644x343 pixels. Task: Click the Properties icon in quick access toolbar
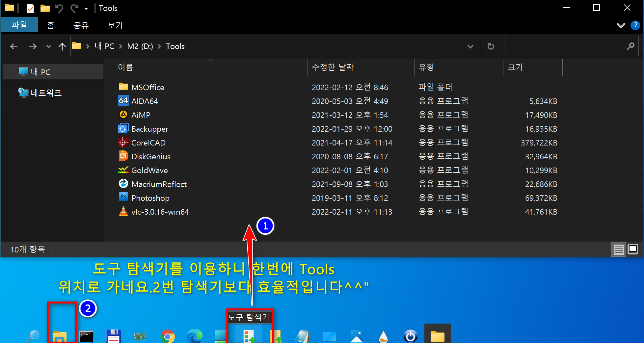pyautogui.click(x=30, y=8)
